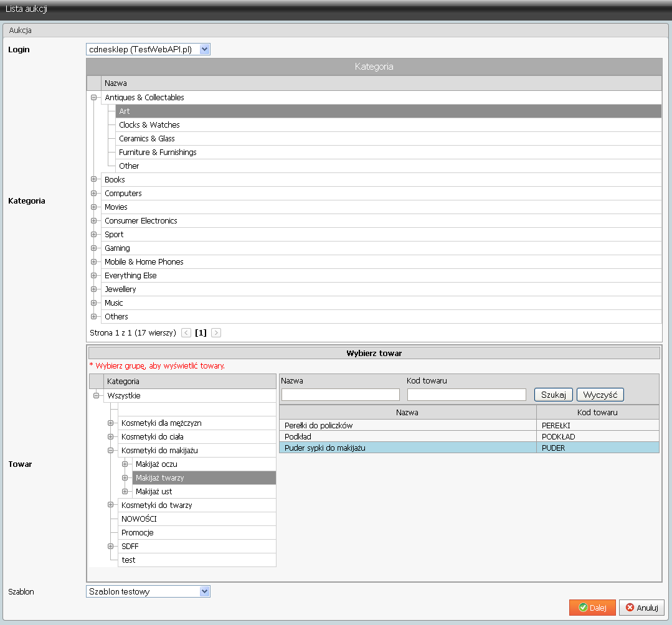
Task: Expand the Music category
Action: tap(93, 303)
